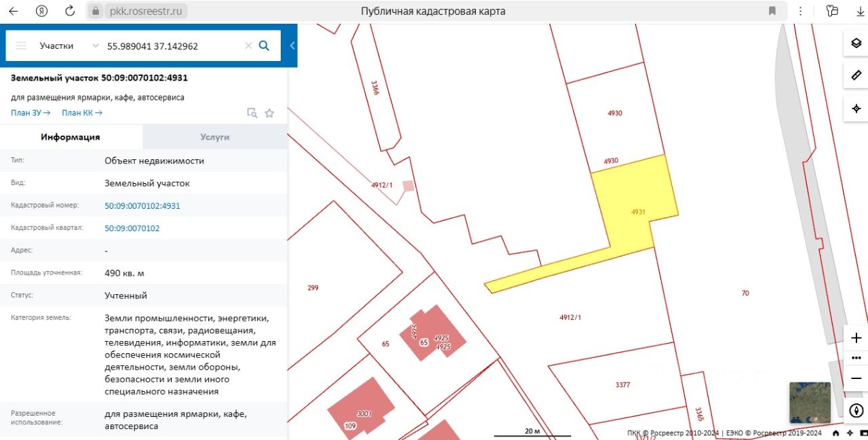The height and width of the screenshot is (440, 868).
Task: Reset map orientation with compass button
Action: (856, 410)
